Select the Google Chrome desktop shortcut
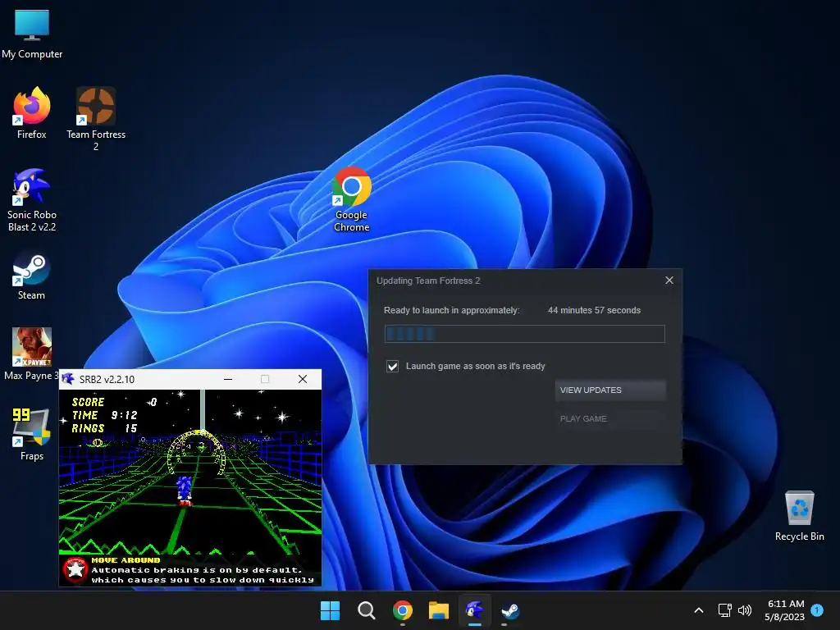This screenshot has width=840, height=630. [351, 199]
